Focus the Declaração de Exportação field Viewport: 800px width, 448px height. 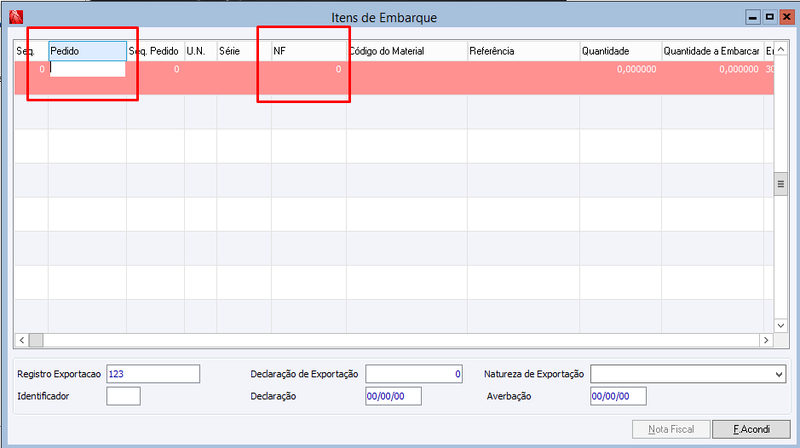click(x=414, y=374)
